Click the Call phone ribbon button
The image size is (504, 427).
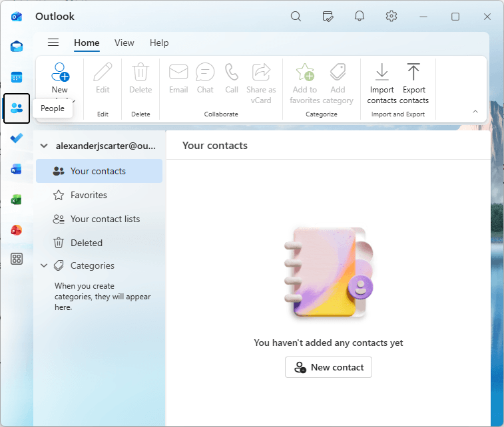pyautogui.click(x=232, y=78)
